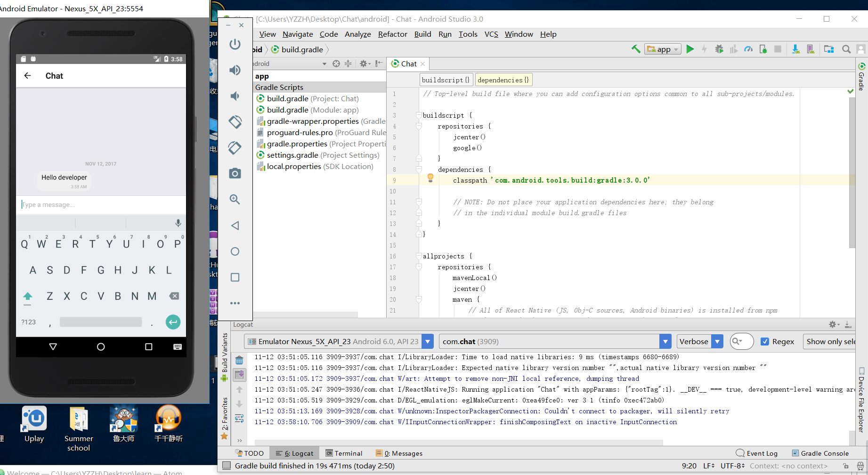Click the logcat soft-wrap icon
The width and height of the screenshot is (868, 475).
click(239, 419)
